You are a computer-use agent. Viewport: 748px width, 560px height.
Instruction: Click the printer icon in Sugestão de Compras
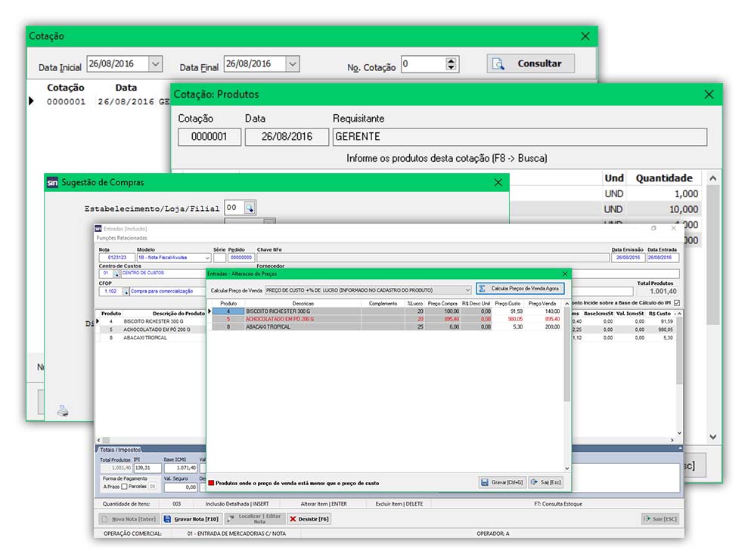63,410
